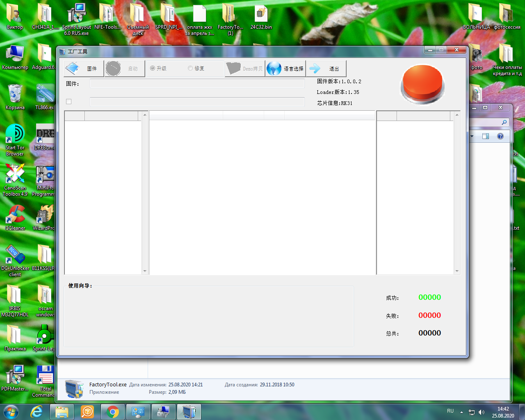Click the RU language indicator in tray

(450, 411)
